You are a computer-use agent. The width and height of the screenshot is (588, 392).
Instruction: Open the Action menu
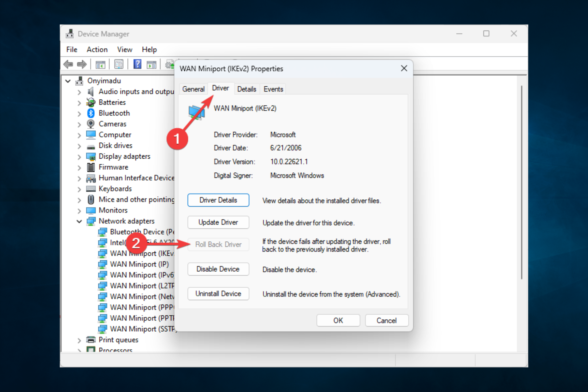click(97, 50)
